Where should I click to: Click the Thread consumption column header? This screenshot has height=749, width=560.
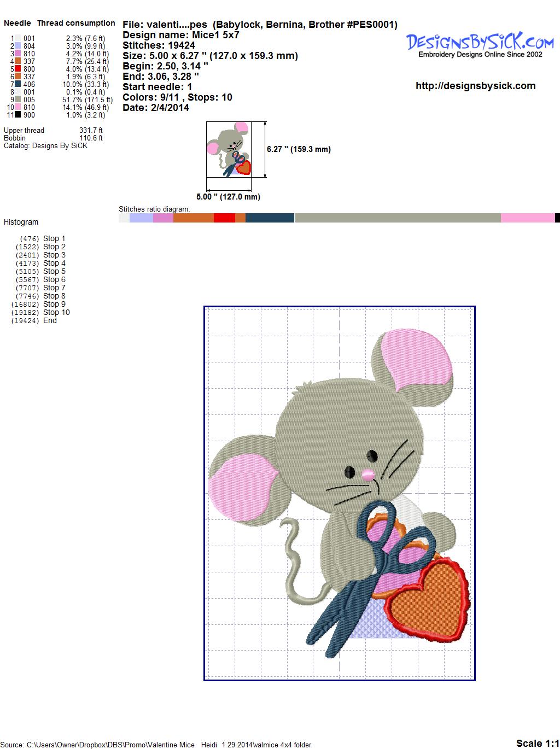76,23
